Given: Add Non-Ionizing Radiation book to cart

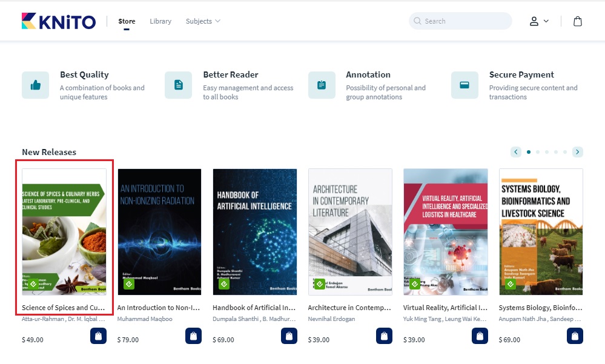Looking at the screenshot, I should [194, 336].
